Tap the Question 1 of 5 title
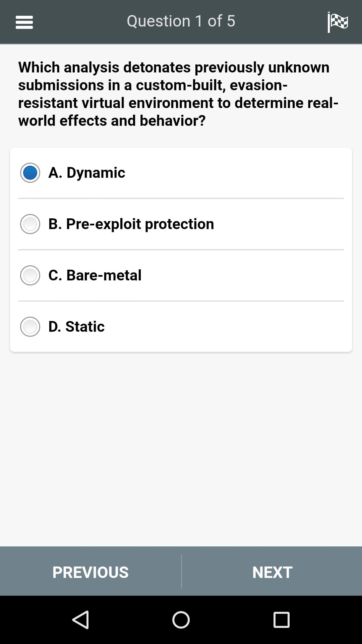The image size is (362, 644). point(181,21)
